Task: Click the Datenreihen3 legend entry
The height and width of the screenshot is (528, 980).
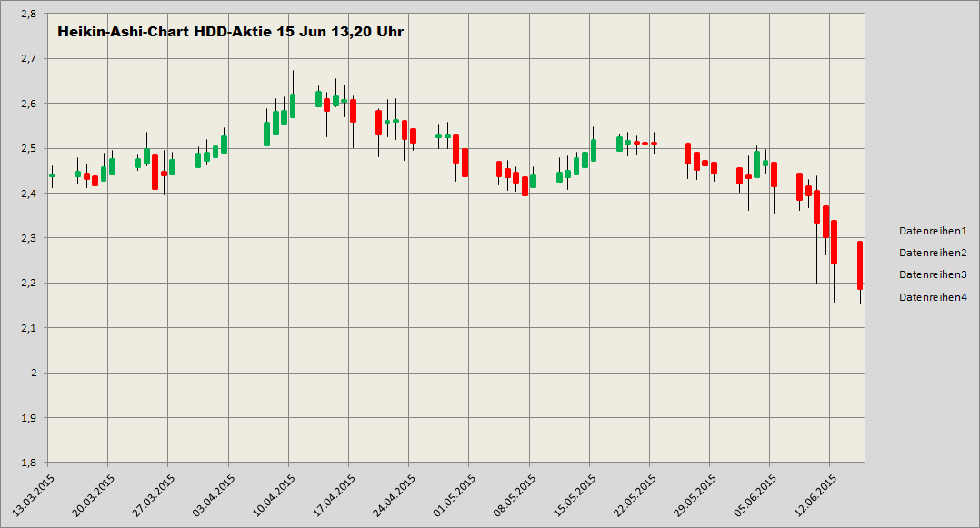Action: [932, 274]
